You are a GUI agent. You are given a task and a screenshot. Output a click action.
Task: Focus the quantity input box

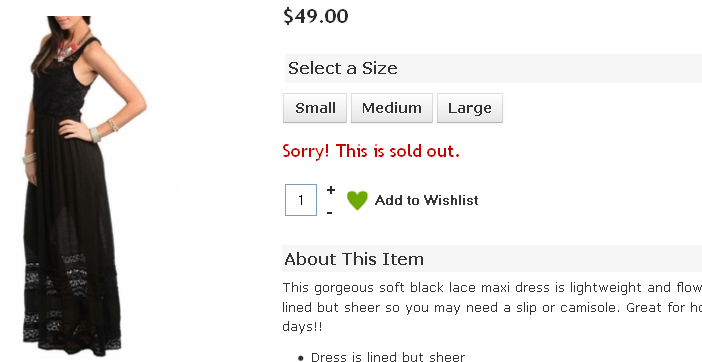point(301,200)
